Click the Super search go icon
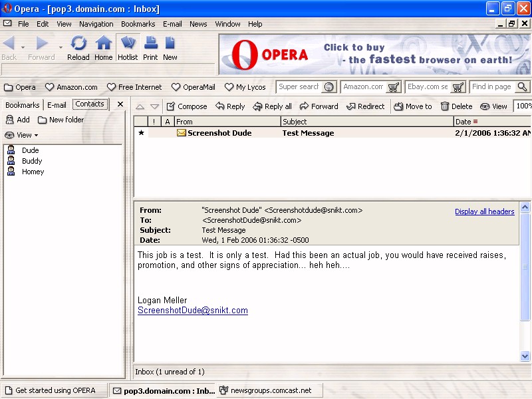The width and height of the screenshot is (532, 399). pyautogui.click(x=329, y=87)
